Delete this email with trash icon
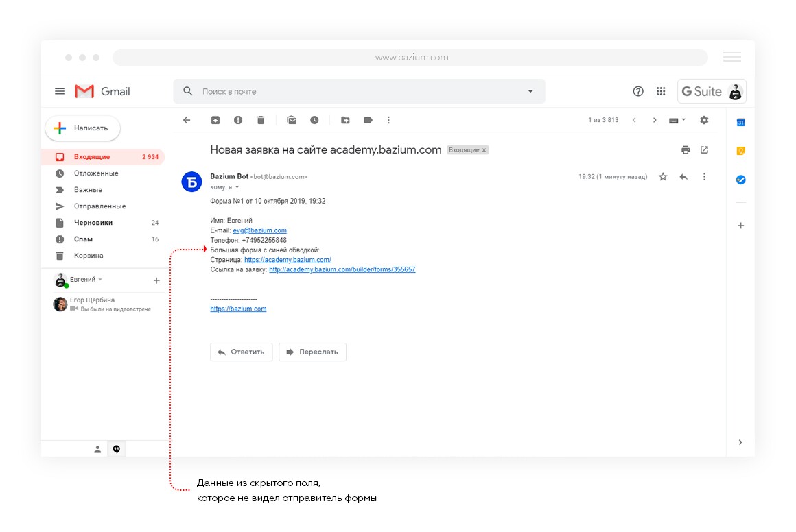 click(261, 120)
